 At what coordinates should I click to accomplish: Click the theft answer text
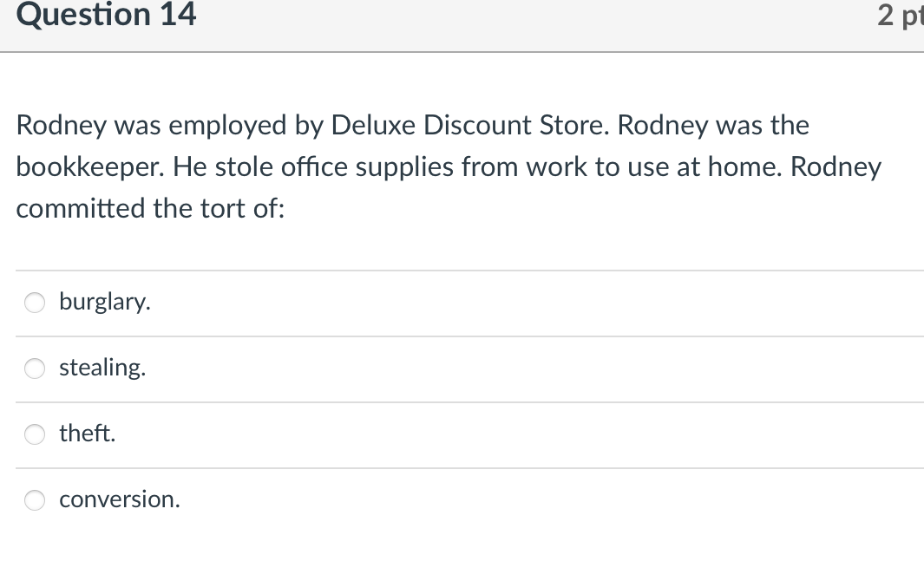(x=87, y=434)
